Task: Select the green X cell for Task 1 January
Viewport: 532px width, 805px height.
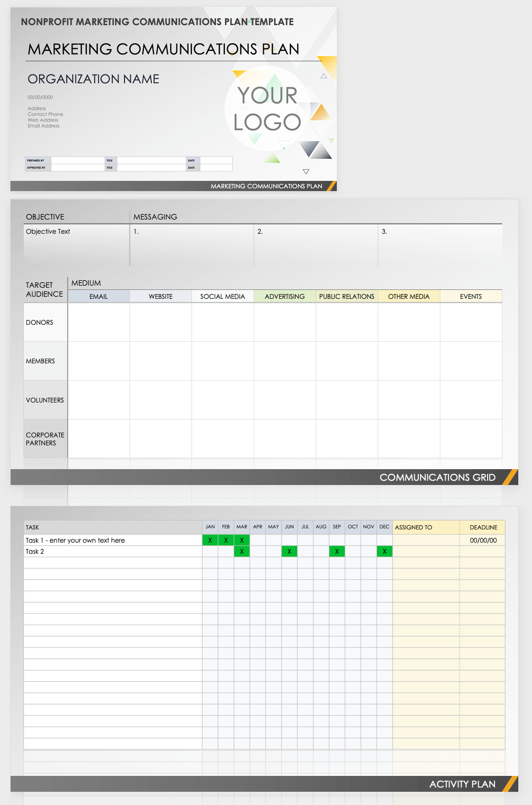Action: coord(210,540)
